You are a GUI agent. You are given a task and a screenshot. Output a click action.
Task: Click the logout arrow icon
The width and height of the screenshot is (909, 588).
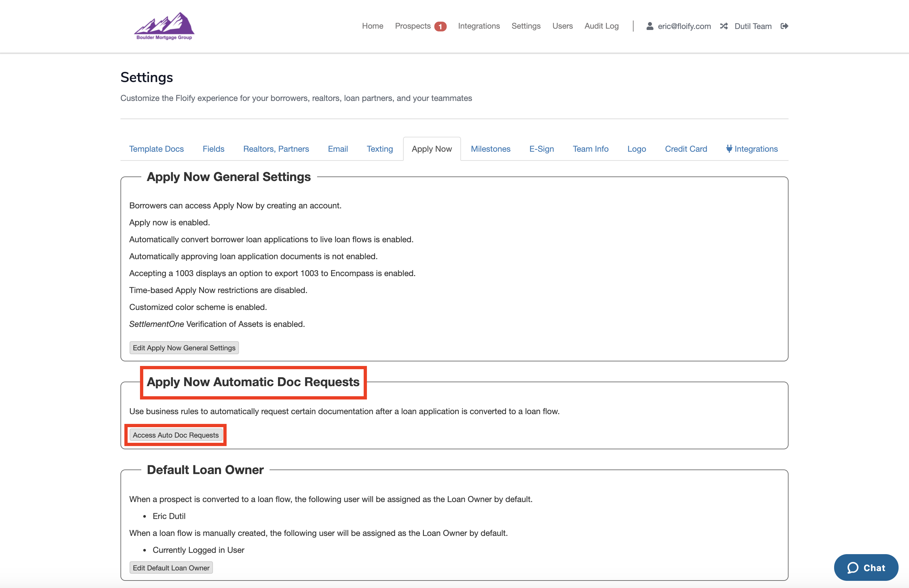tap(784, 26)
